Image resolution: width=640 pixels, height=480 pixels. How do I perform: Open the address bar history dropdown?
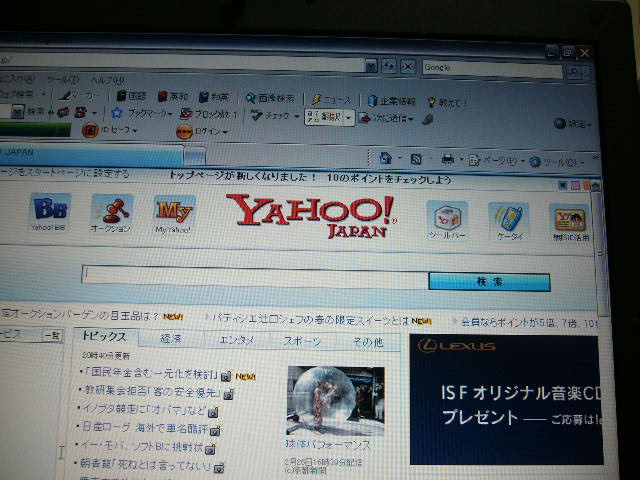[x=371, y=65]
